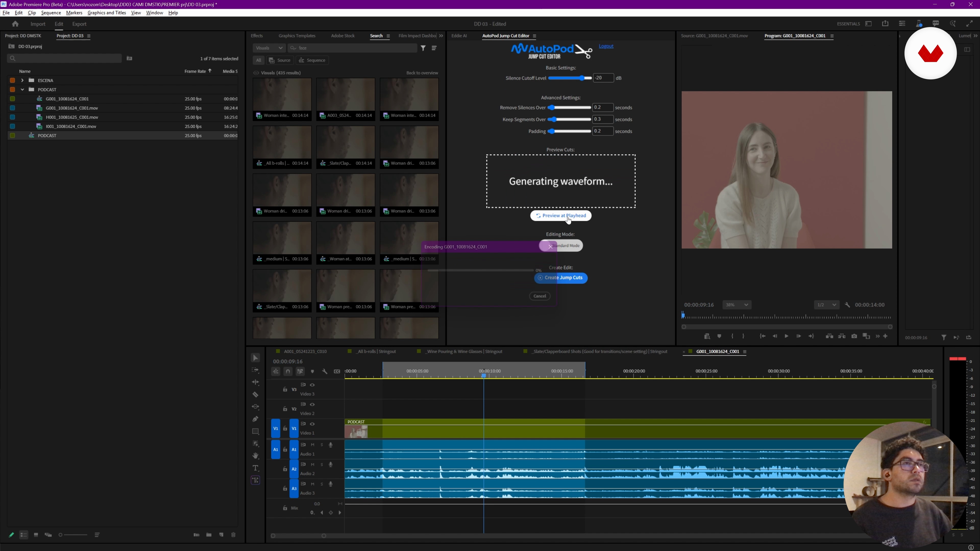Select the Selection tool in timeline toolbar

(x=255, y=358)
